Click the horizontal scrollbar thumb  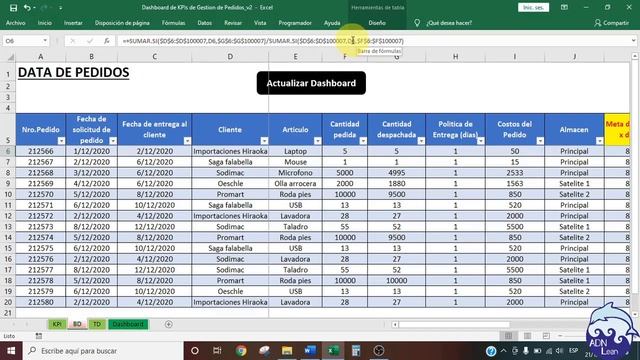[454, 324]
